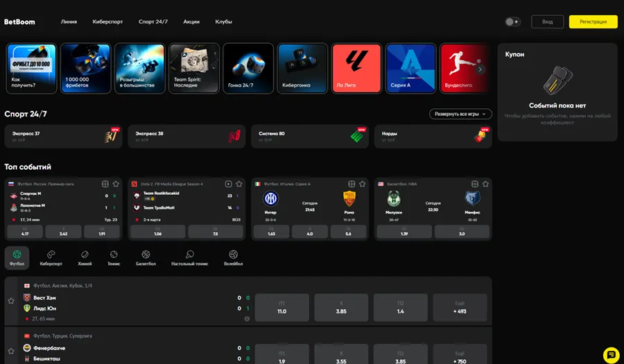Open the Акции menu
This screenshot has width=624, height=364.
[x=191, y=22]
